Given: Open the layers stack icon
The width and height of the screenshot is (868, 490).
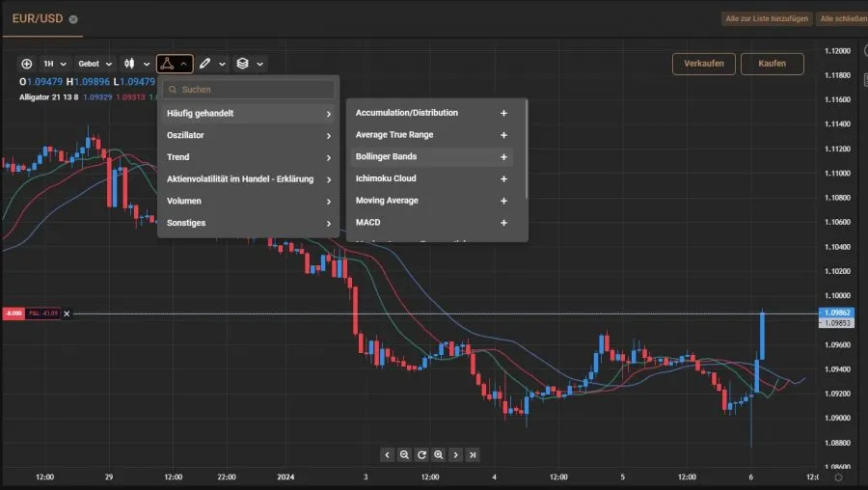Looking at the screenshot, I should 243,64.
